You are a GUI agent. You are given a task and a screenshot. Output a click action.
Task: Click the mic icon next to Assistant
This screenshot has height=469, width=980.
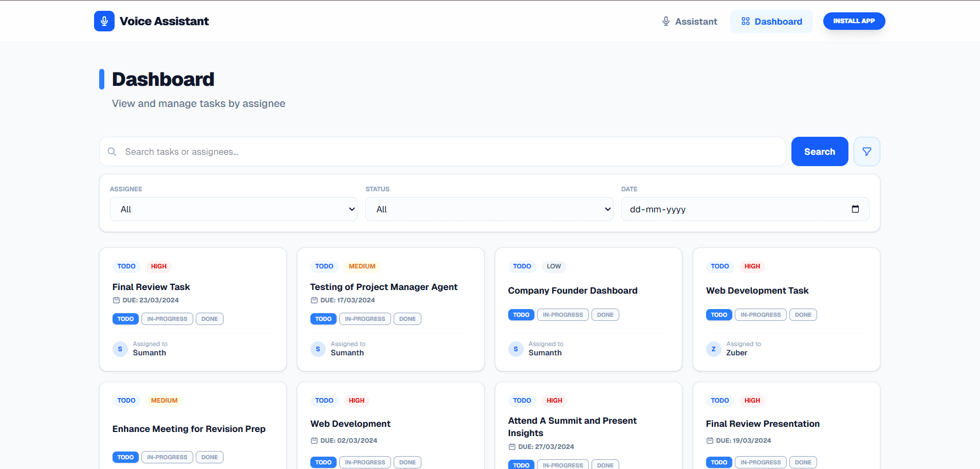pyautogui.click(x=665, y=21)
